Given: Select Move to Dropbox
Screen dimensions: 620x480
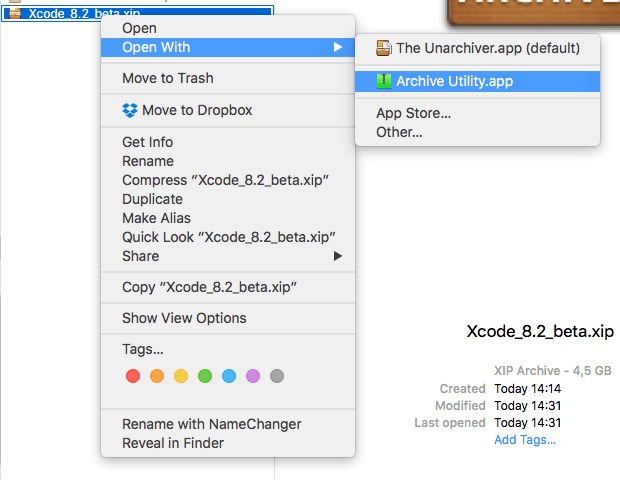Looking at the screenshot, I should coord(228,110).
